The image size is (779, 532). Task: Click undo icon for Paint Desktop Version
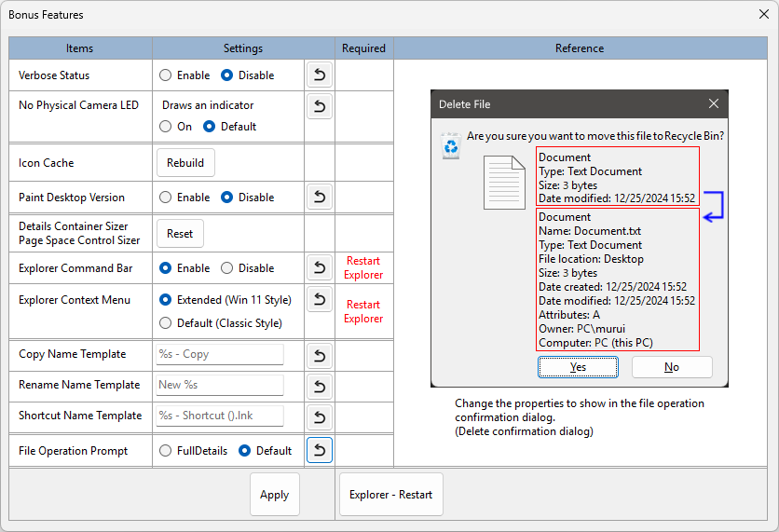point(320,198)
